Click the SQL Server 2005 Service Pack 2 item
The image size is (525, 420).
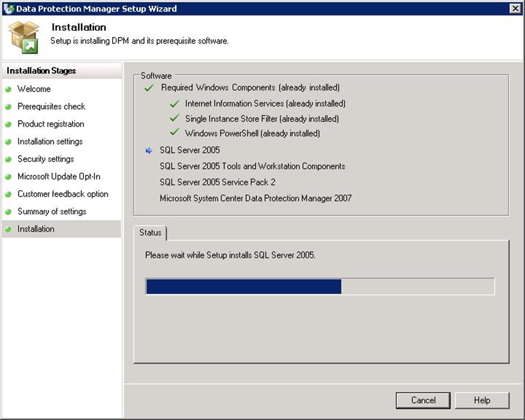[x=218, y=182]
